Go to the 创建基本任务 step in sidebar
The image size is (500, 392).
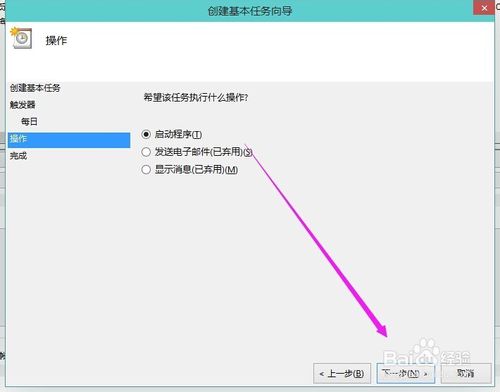pyautogui.click(x=35, y=88)
